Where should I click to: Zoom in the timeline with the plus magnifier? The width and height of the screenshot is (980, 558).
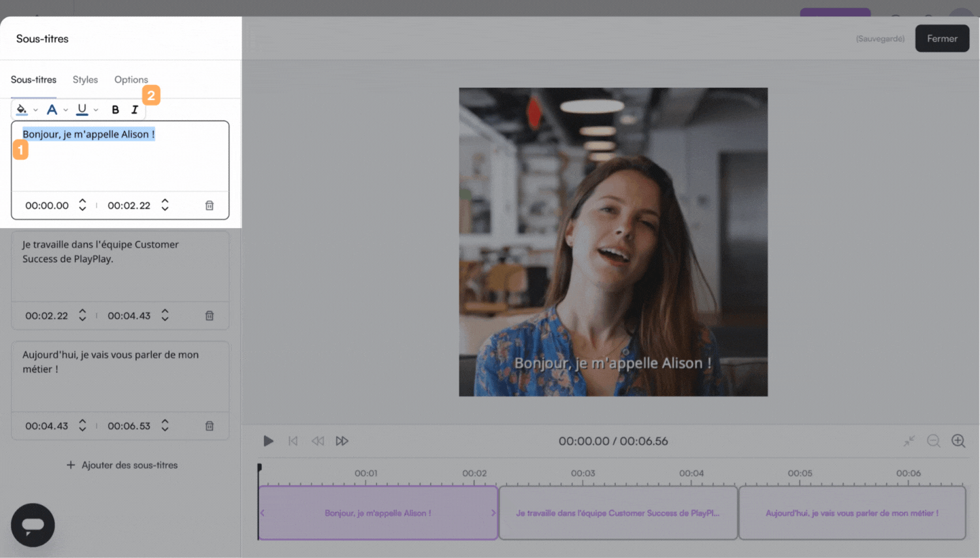[958, 441]
